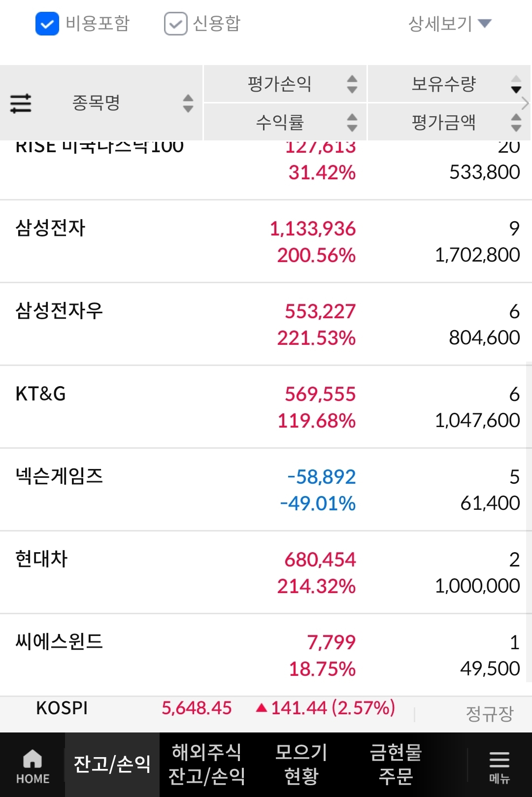Tap the HOME house icon
The image size is (532, 797).
pos(33,760)
